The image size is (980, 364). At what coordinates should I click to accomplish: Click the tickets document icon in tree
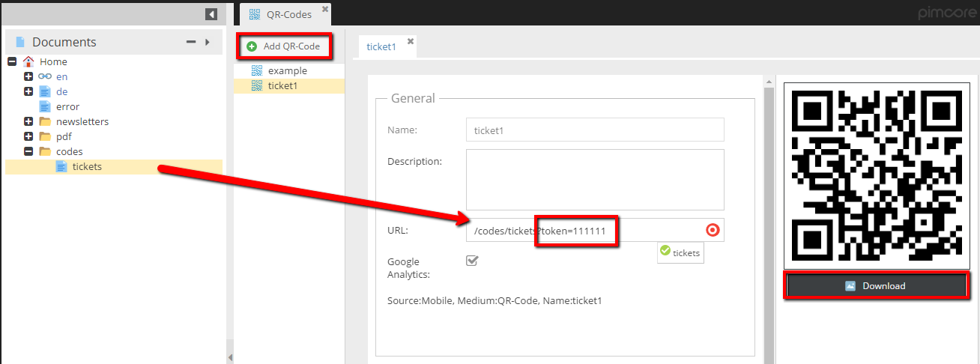[x=61, y=167]
